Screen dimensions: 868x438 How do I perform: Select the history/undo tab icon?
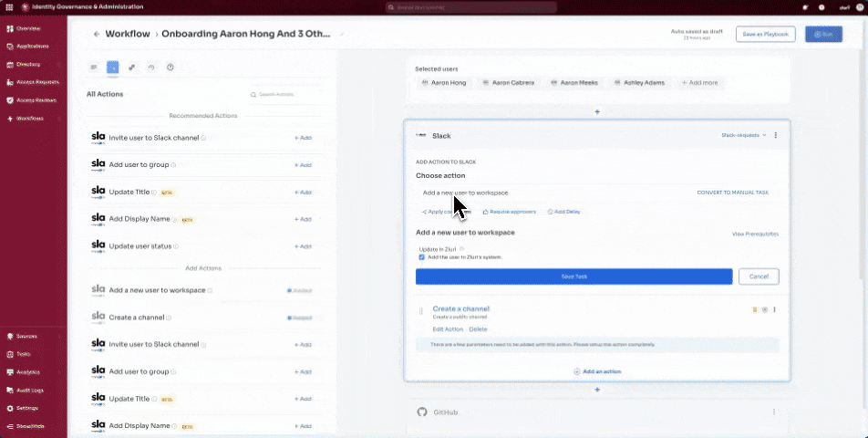pos(151,67)
